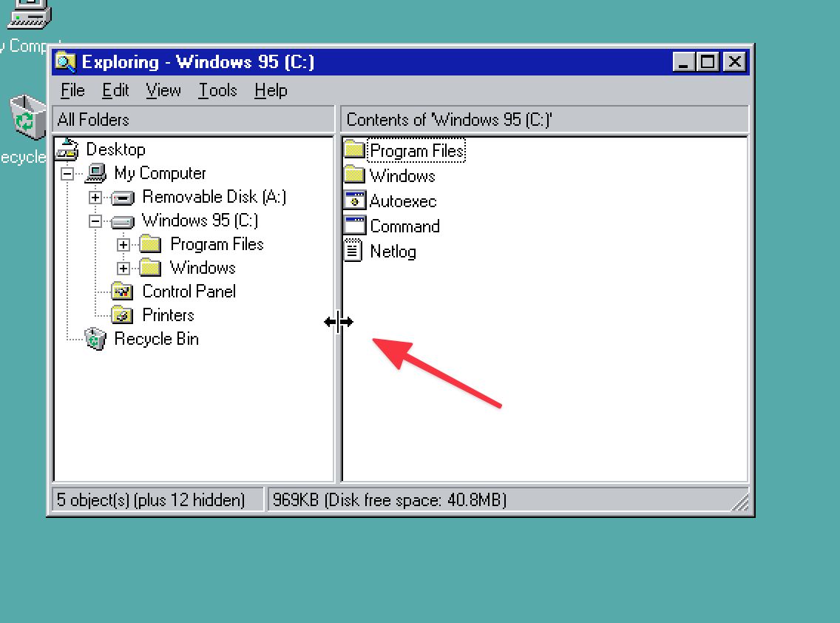Screen dimensions: 840x623
Task: Click the window resize grip in status bar
Action: point(741,503)
